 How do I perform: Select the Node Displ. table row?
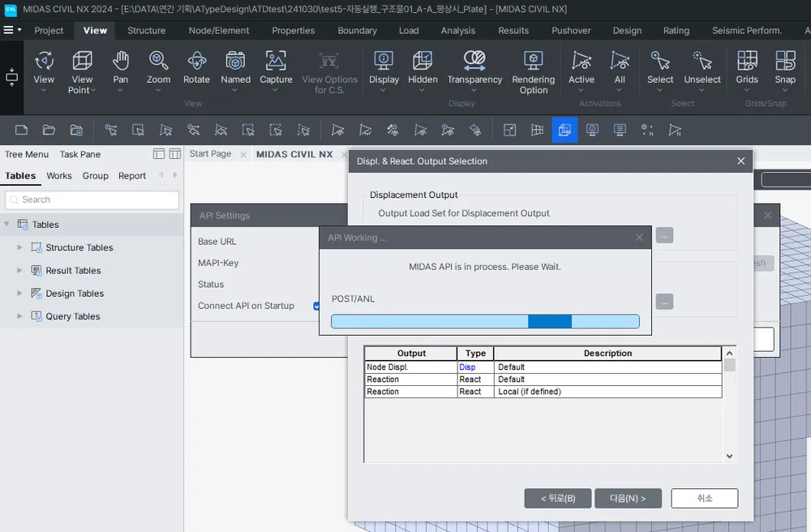543,367
